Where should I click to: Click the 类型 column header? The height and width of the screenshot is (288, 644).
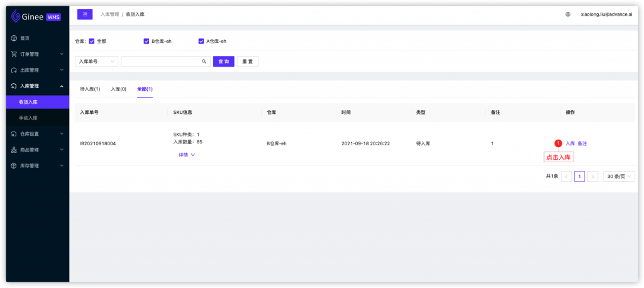click(x=421, y=112)
